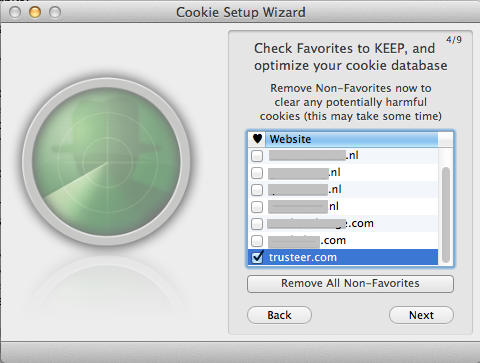Click the green radar scanner graphic
Screen dimensions: 480x363
[106, 162]
